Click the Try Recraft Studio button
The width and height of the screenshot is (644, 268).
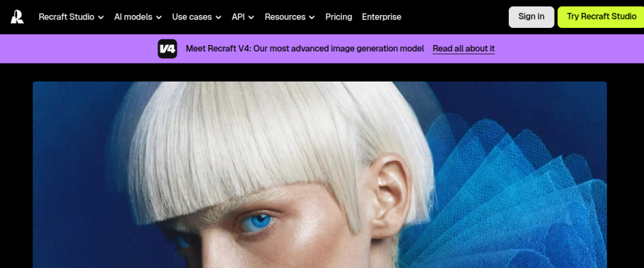click(601, 17)
